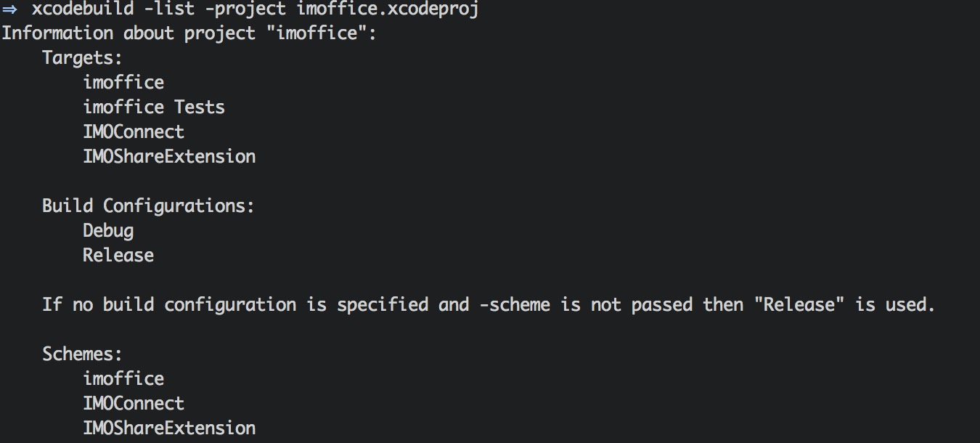
Task: Select IMOConnect under Targets
Action: pyautogui.click(x=134, y=131)
